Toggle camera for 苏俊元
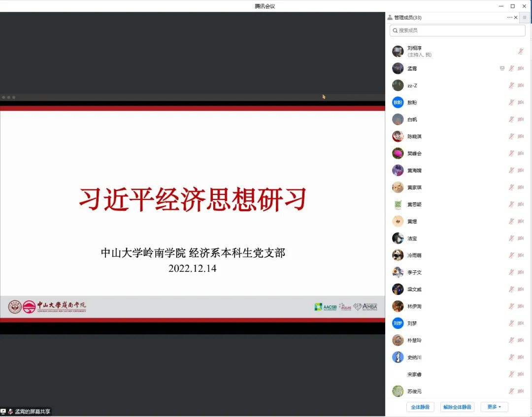The width and height of the screenshot is (532, 417). point(521,391)
